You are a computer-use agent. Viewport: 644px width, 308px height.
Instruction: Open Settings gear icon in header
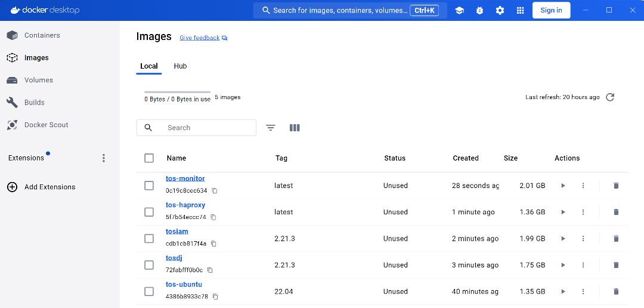pos(500,10)
